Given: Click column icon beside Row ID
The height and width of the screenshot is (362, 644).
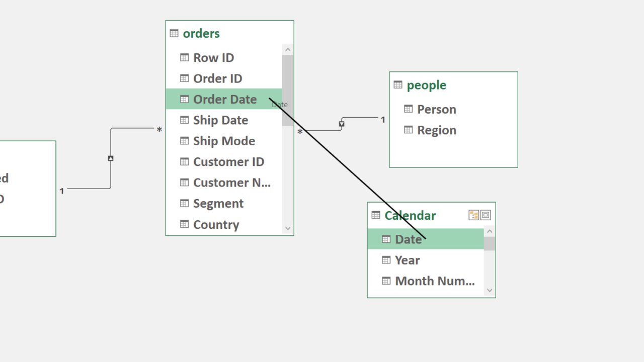Looking at the screenshot, I should (185, 58).
